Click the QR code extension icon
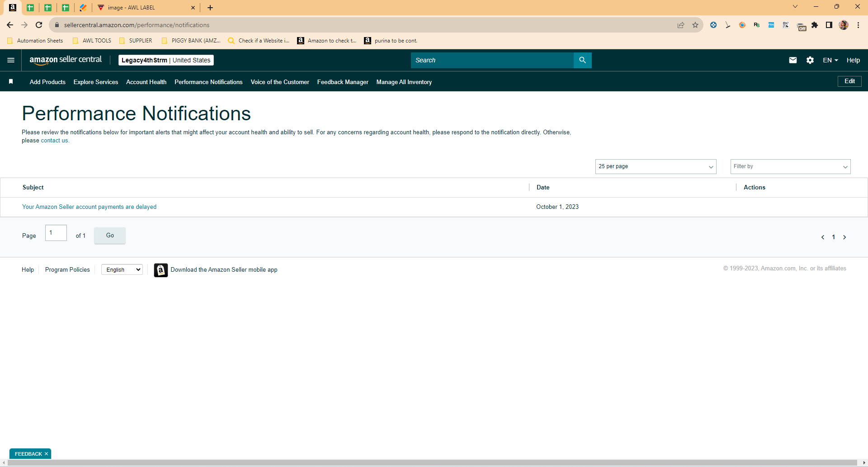 [x=786, y=25]
